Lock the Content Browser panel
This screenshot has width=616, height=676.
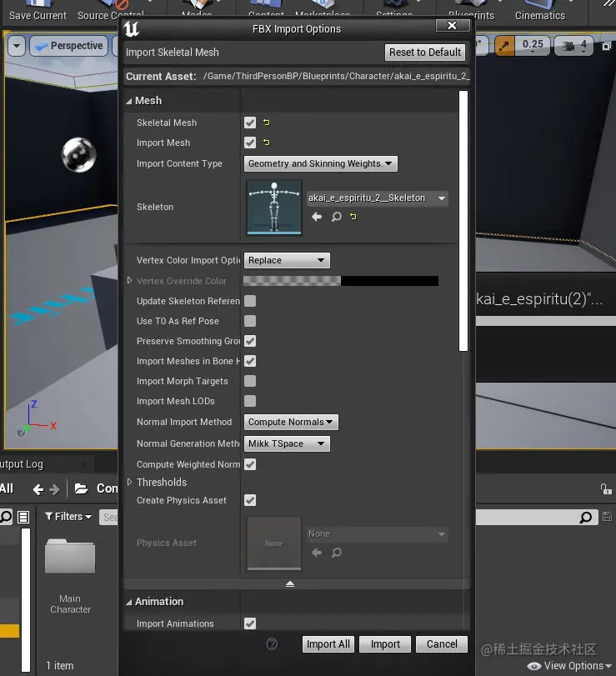pos(606,489)
